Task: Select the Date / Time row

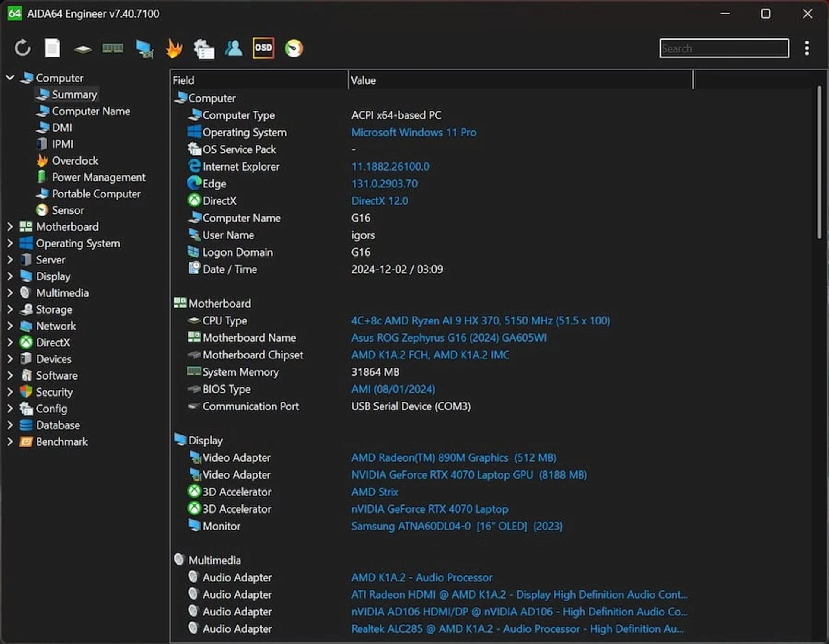Action: pos(432,269)
